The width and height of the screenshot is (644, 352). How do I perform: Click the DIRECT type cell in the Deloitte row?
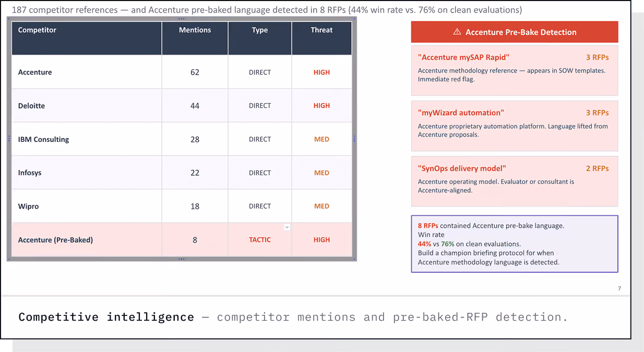tap(260, 105)
